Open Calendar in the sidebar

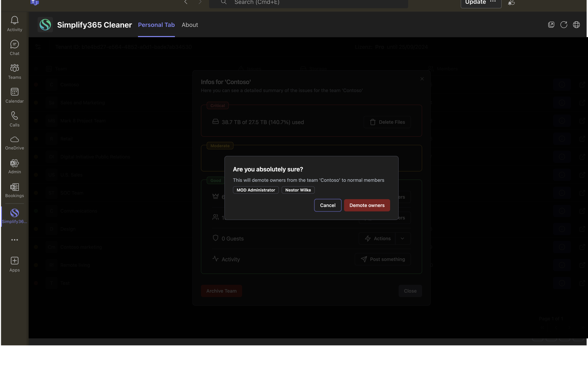(x=15, y=95)
